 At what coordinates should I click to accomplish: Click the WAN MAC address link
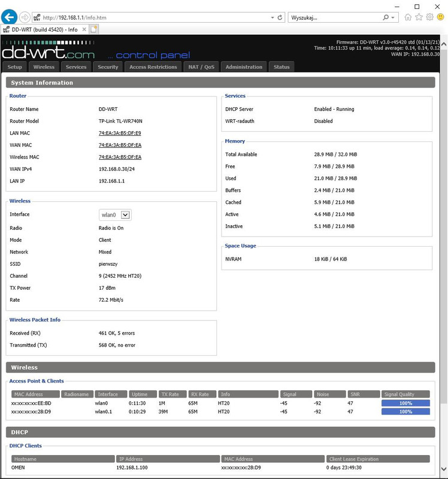tap(120, 145)
